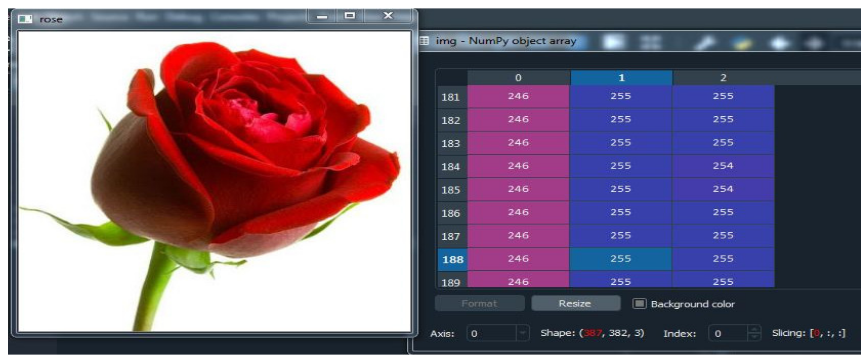The height and width of the screenshot is (363, 868).
Task: Select row header 184
Action: tap(452, 167)
